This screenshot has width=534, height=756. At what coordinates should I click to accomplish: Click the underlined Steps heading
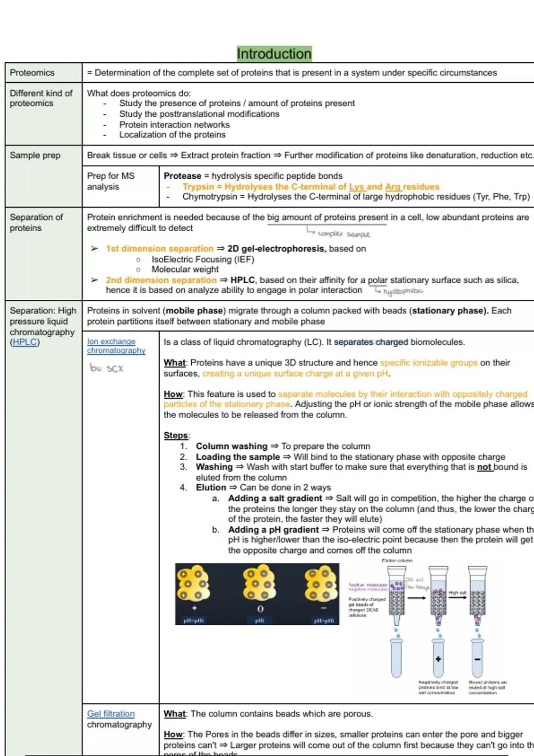tap(176, 435)
